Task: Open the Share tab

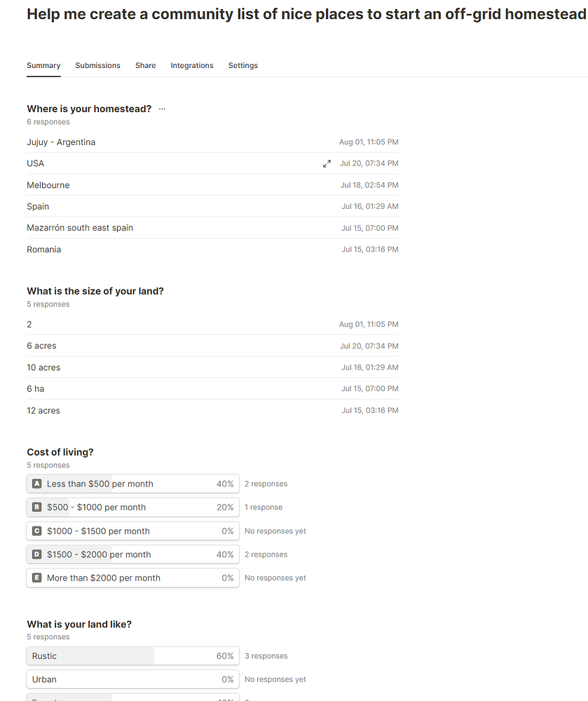Action: [x=145, y=65]
